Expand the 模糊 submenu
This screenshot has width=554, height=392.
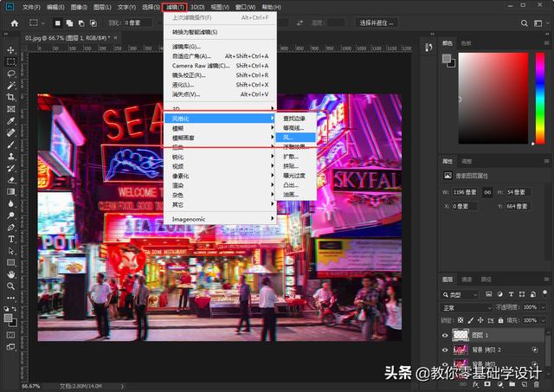pyautogui.click(x=220, y=128)
